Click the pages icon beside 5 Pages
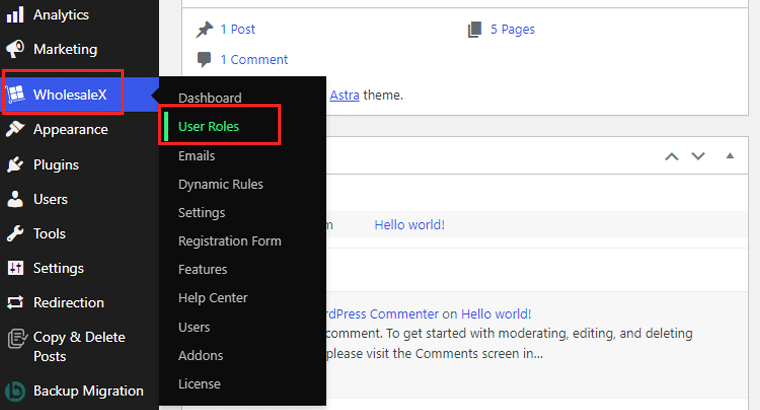This screenshot has height=410, width=760. click(x=475, y=29)
